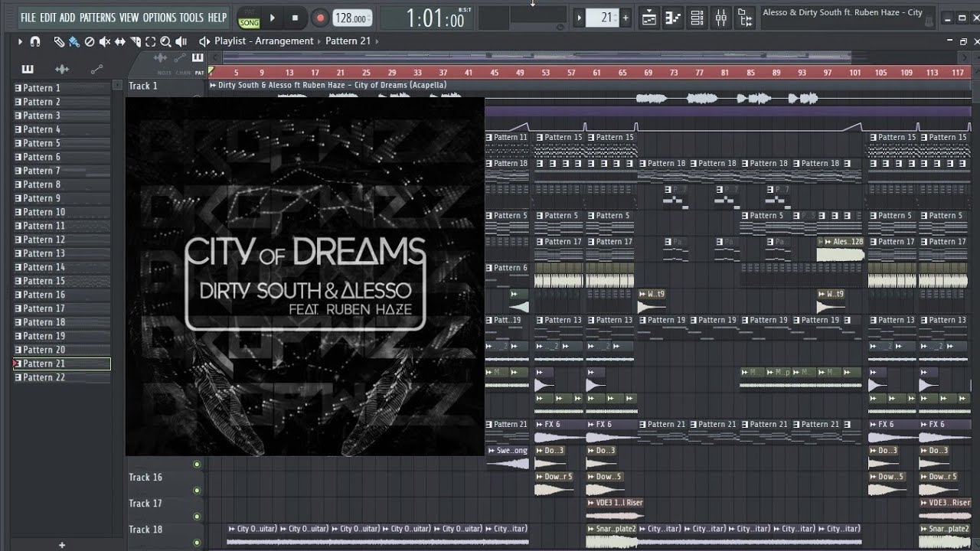Toggle snap magnet in playlist toolbar
This screenshot has height=551, width=980.
pyautogui.click(x=35, y=41)
